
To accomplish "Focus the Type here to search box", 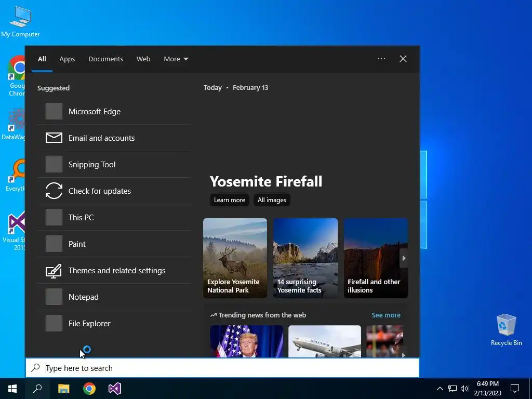I will click(x=222, y=368).
